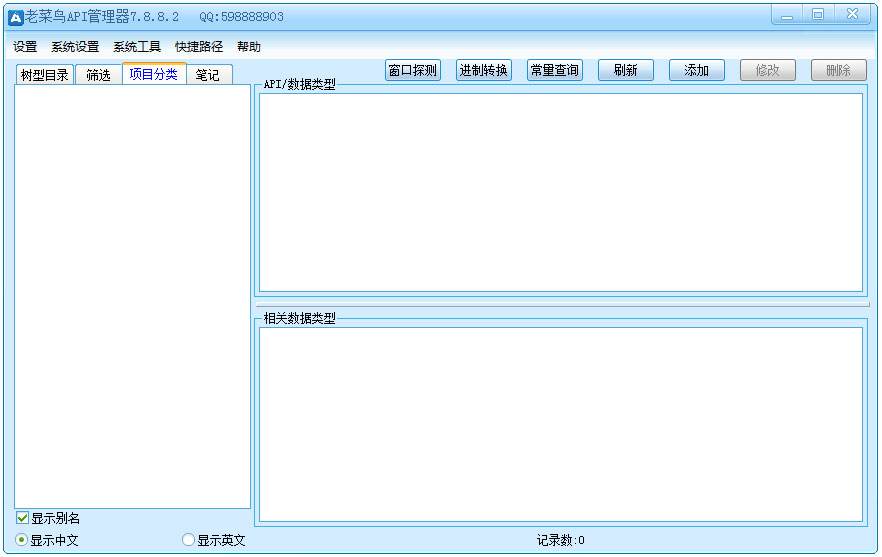882x557 pixels.
Task: Minimize the window
Action: 787,15
